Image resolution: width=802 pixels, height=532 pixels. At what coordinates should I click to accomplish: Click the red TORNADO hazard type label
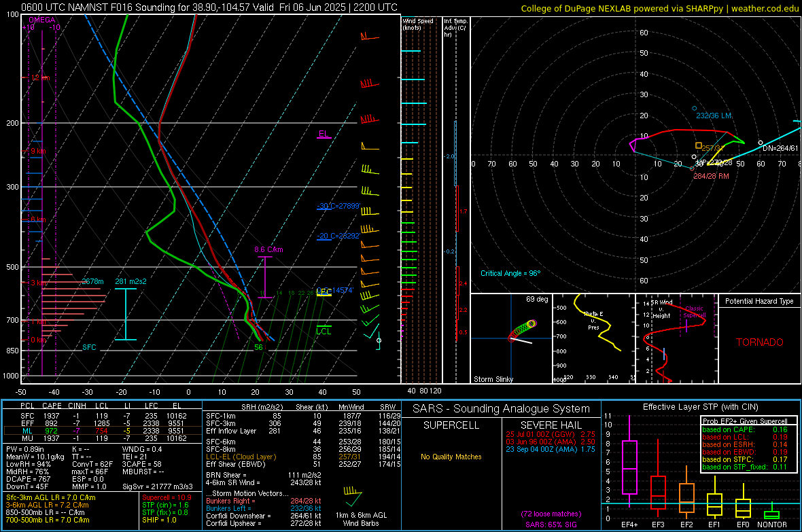click(x=760, y=342)
